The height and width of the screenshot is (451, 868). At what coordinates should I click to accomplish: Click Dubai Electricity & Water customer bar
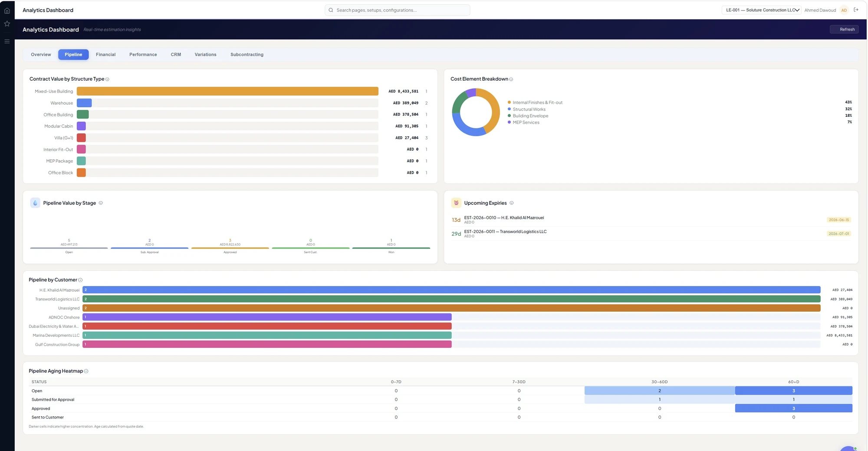[267, 326]
